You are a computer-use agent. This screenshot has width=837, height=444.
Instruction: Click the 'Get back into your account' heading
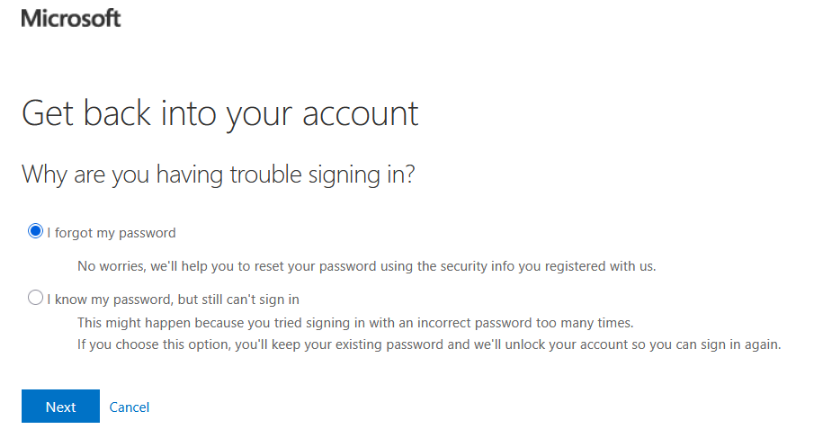coord(220,113)
